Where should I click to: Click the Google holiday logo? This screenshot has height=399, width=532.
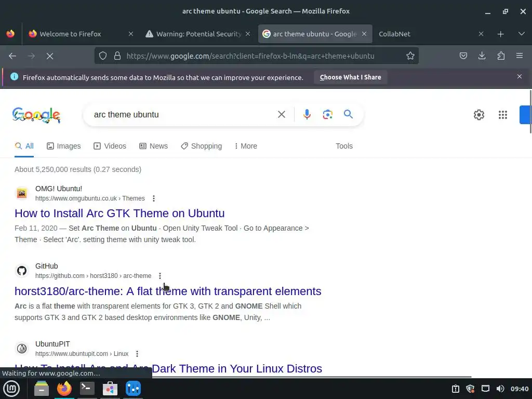coord(36,115)
